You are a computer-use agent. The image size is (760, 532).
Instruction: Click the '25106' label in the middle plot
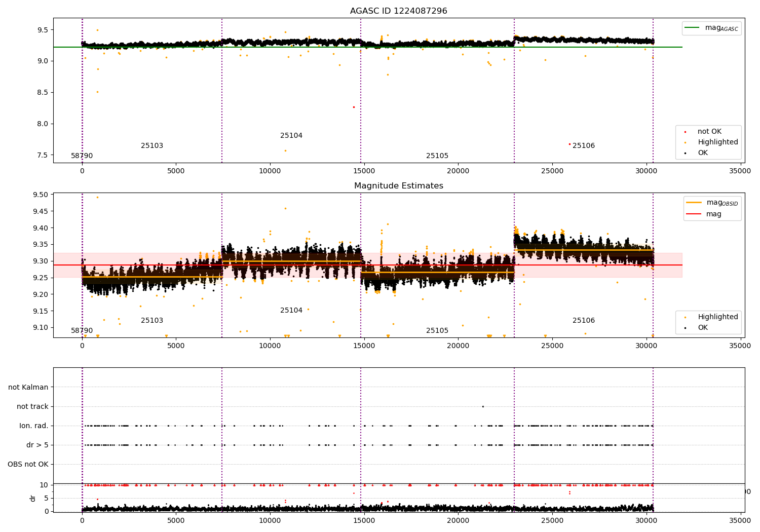tap(584, 321)
